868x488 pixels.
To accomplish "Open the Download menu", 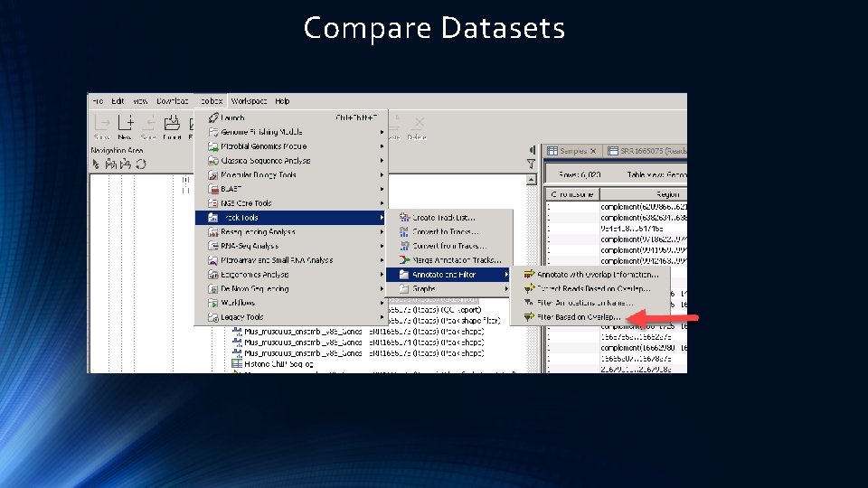I will [x=172, y=100].
